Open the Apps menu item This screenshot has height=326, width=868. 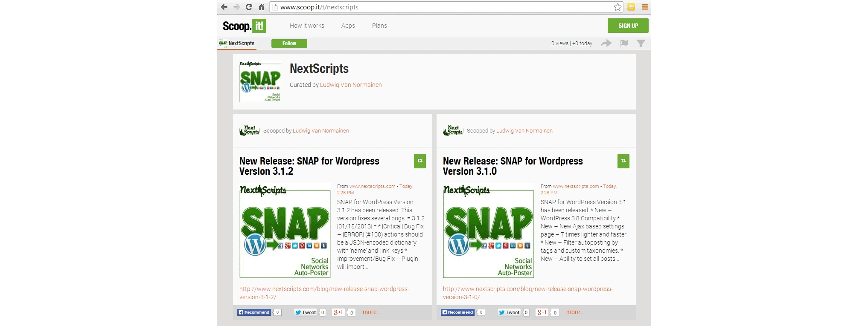click(x=348, y=26)
